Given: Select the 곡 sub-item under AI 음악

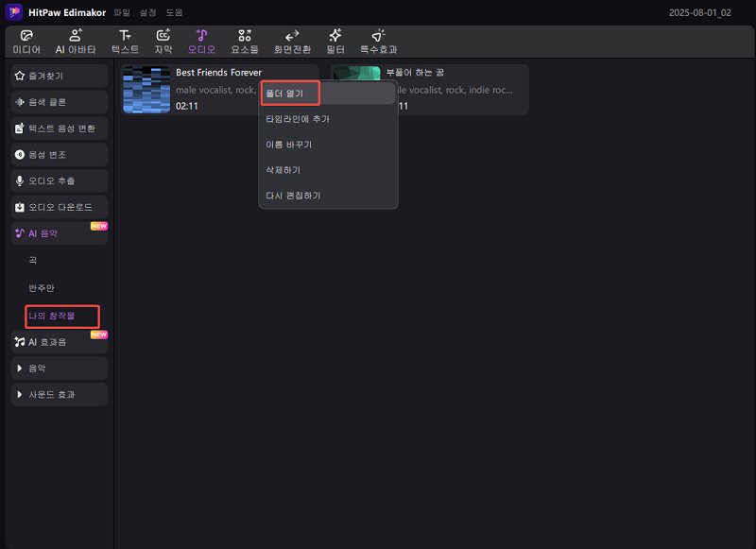Looking at the screenshot, I should click(33, 260).
